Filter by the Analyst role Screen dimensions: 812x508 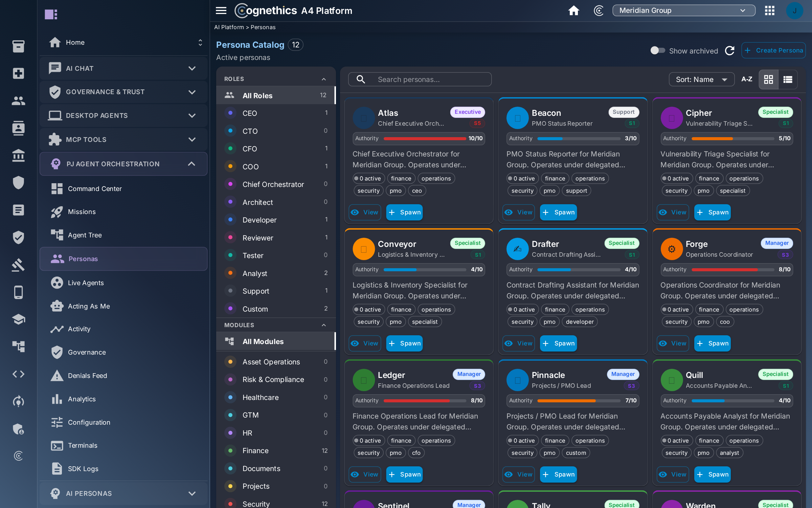[276, 273]
